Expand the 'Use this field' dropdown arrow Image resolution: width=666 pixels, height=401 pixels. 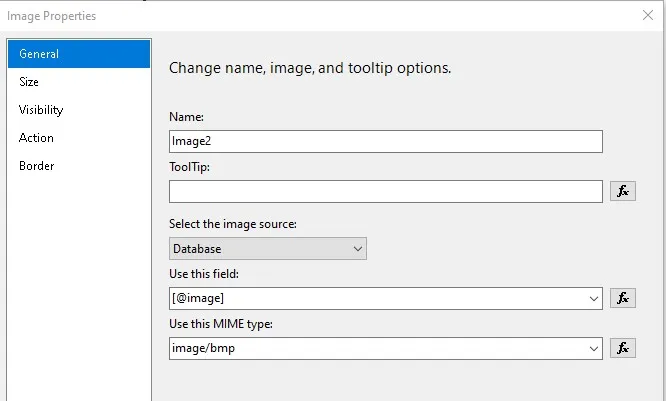click(594, 298)
